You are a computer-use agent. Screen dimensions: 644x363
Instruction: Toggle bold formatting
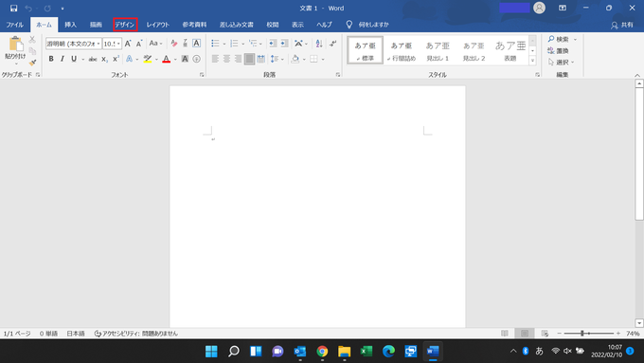click(x=51, y=59)
